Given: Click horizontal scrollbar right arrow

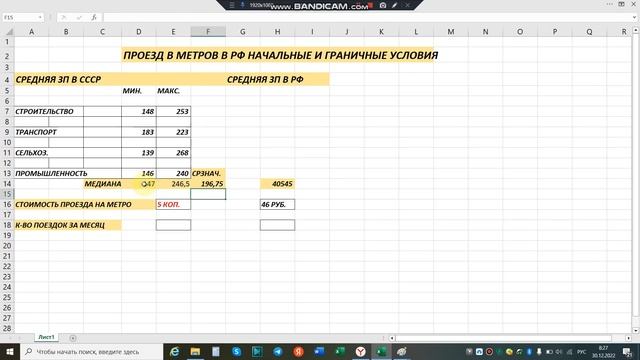Looking at the screenshot, I should 629,338.
